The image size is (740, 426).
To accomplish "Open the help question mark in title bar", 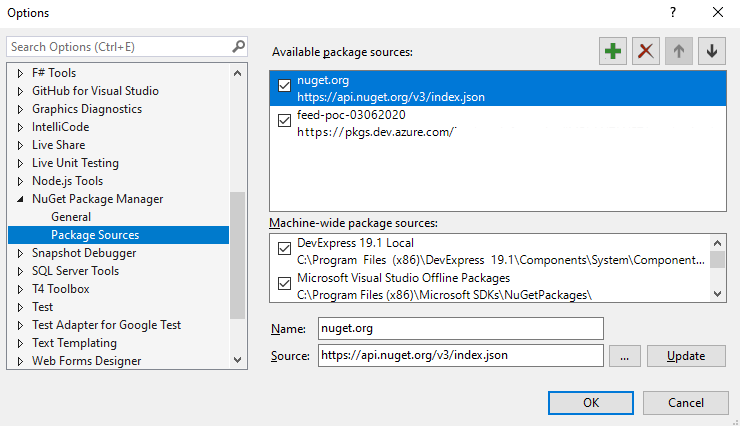I will point(673,12).
